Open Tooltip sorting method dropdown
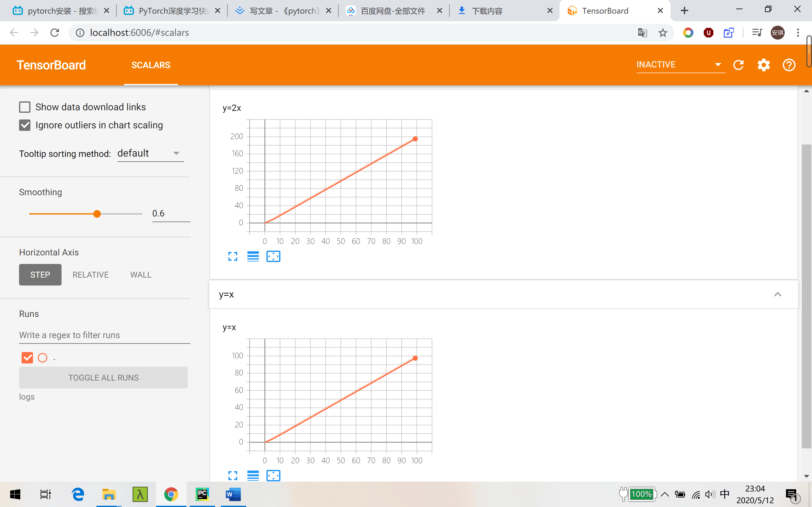Image resolution: width=812 pixels, height=507 pixels. click(x=150, y=154)
